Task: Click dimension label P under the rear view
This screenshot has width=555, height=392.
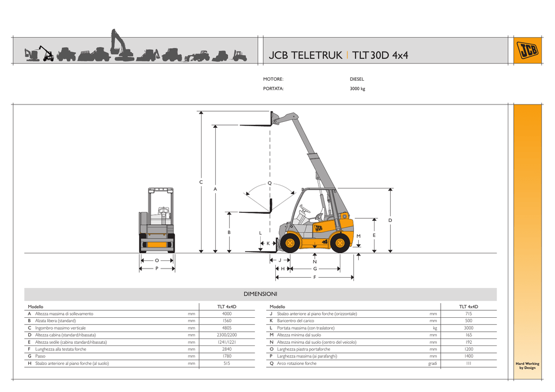Action: coord(157,269)
